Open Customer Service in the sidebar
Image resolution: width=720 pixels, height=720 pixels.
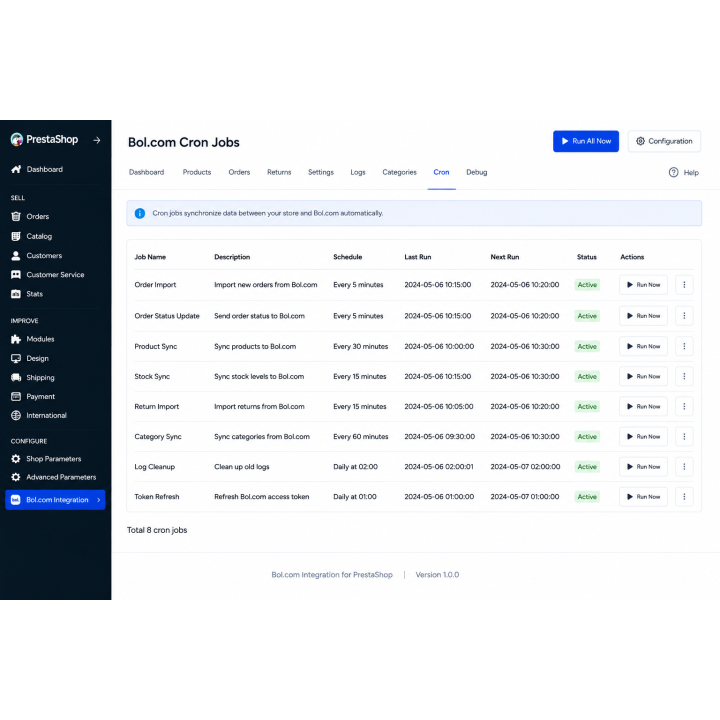pos(47,275)
